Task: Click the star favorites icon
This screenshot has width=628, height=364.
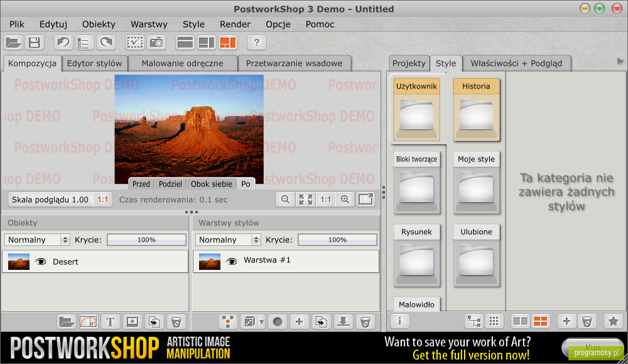Action: (613, 321)
